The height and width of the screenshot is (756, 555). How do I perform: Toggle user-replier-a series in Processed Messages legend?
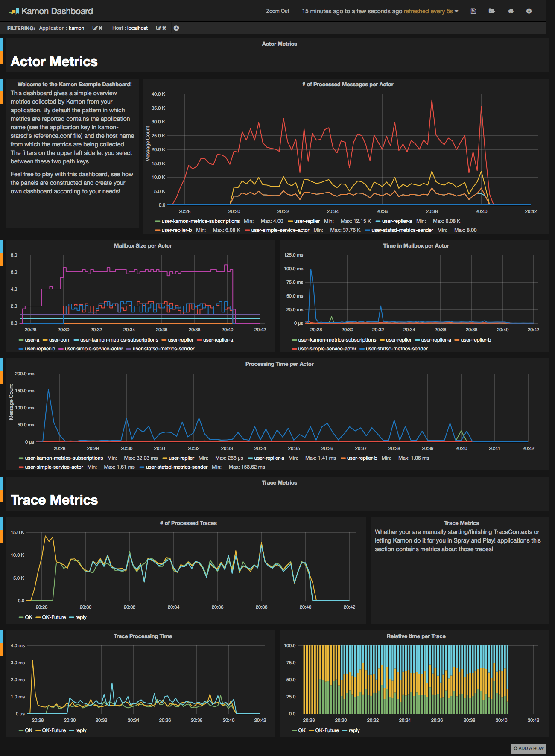pos(397,221)
